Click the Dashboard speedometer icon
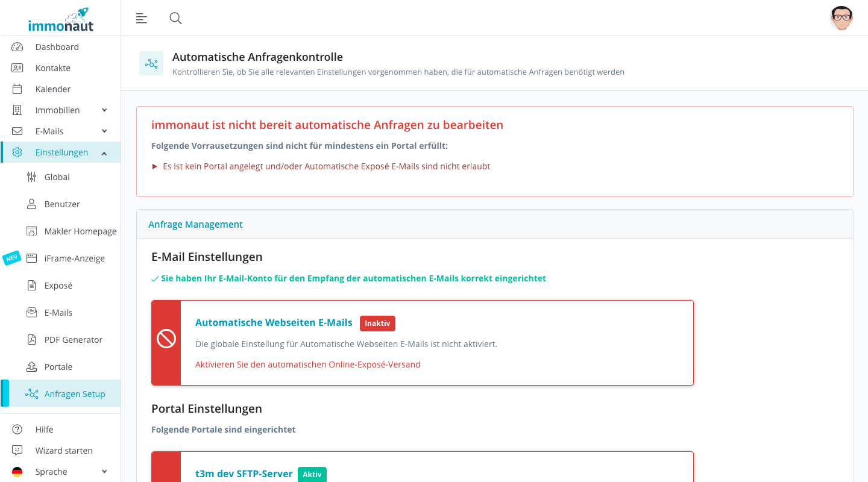This screenshot has width=868, height=482. click(17, 47)
